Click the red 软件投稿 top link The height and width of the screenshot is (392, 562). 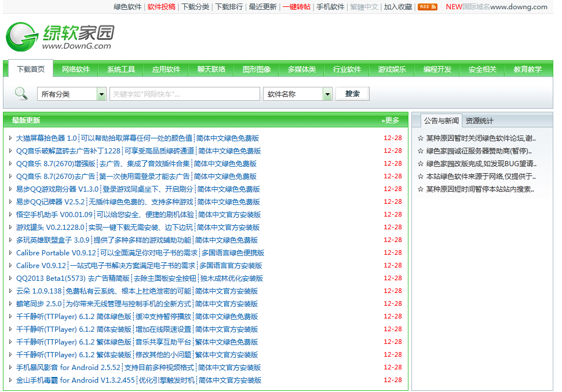161,7
